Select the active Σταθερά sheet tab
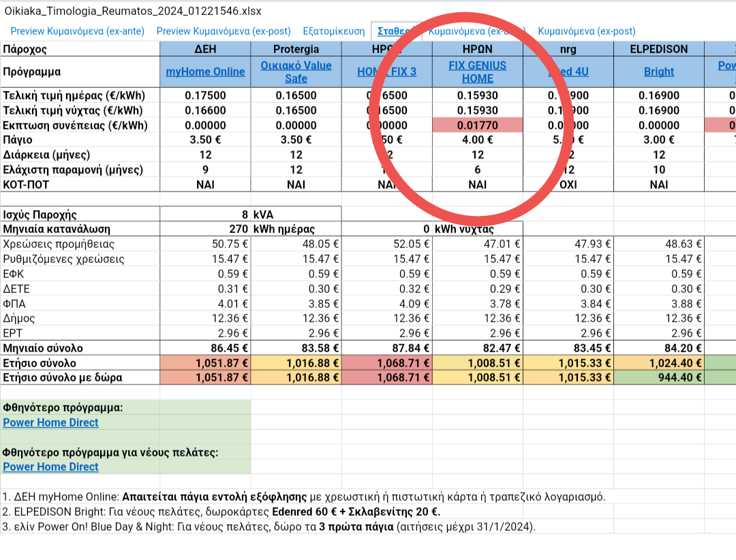 click(x=395, y=31)
